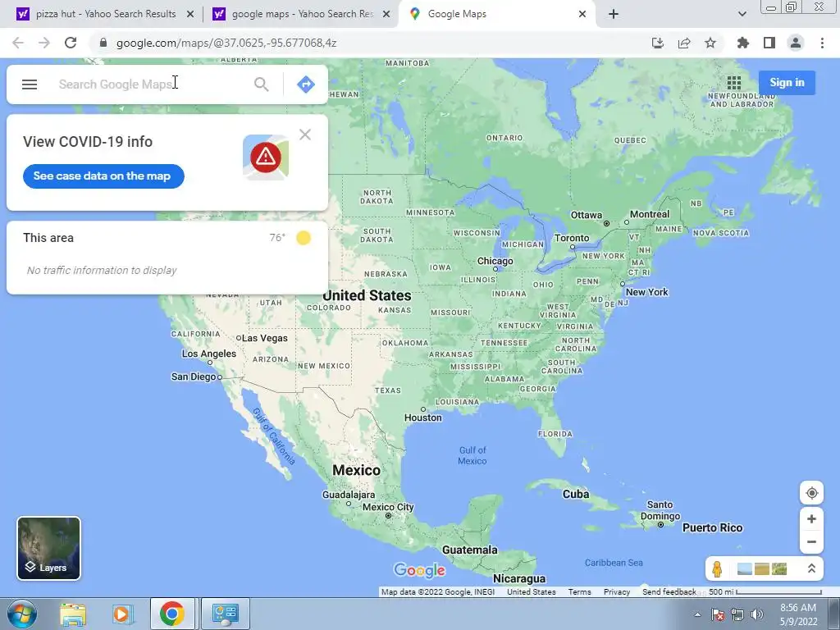Image resolution: width=840 pixels, height=630 pixels.
Task: Open the tab search dropdown
Action: pyautogui.click(x=742, y=14)
